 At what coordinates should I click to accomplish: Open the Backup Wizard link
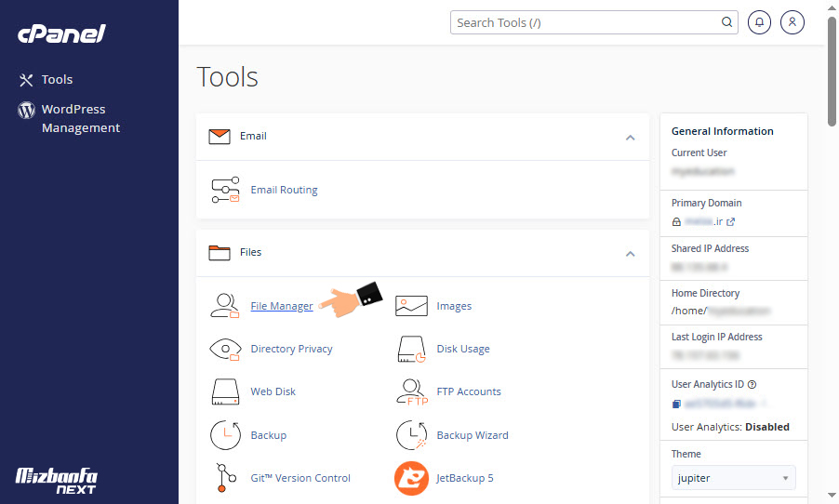(x=473, y=435)
